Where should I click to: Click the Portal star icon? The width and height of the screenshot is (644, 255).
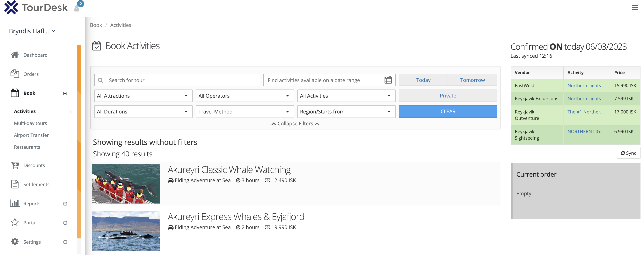click(x=15, y=222)
